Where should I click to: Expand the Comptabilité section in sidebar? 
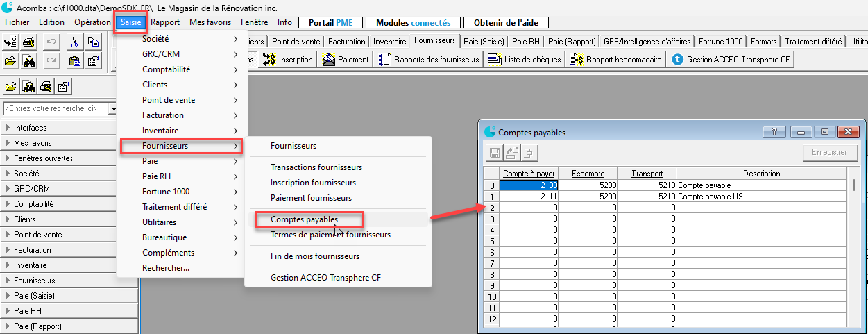58,204
